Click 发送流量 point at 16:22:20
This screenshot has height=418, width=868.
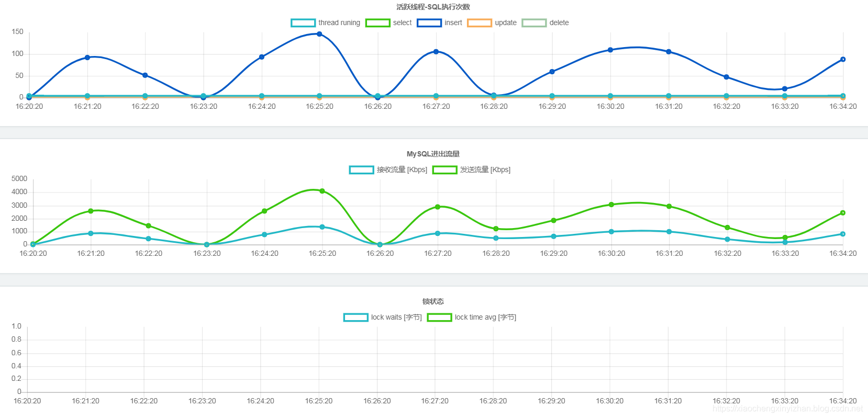[x=149, y=226]
